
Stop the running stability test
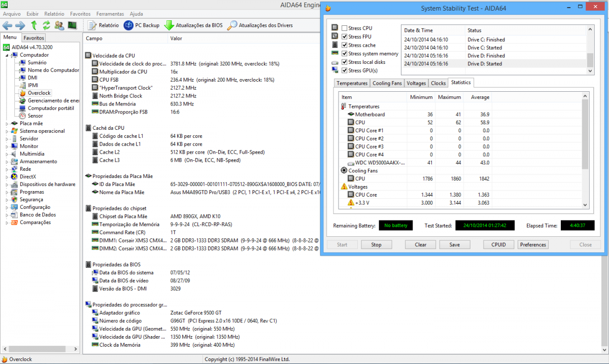click(x=377, y=244)
